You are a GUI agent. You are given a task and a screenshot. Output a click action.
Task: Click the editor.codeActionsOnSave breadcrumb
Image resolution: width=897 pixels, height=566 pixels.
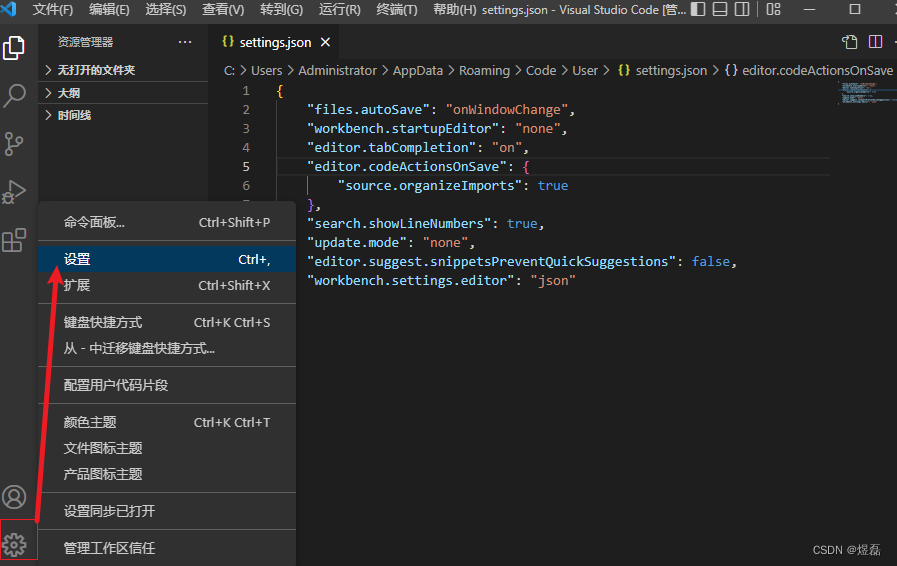tap(809, 70)
